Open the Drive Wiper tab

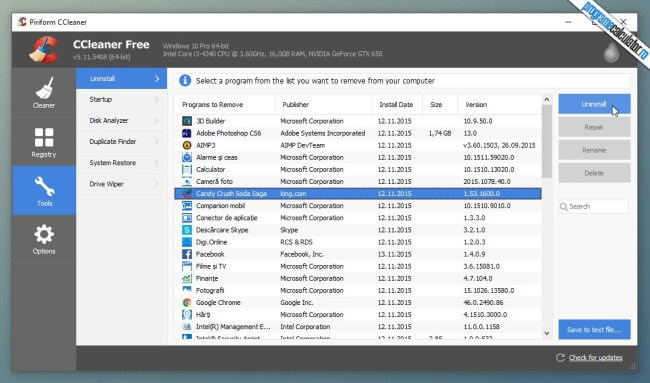(x=121, y=184)
